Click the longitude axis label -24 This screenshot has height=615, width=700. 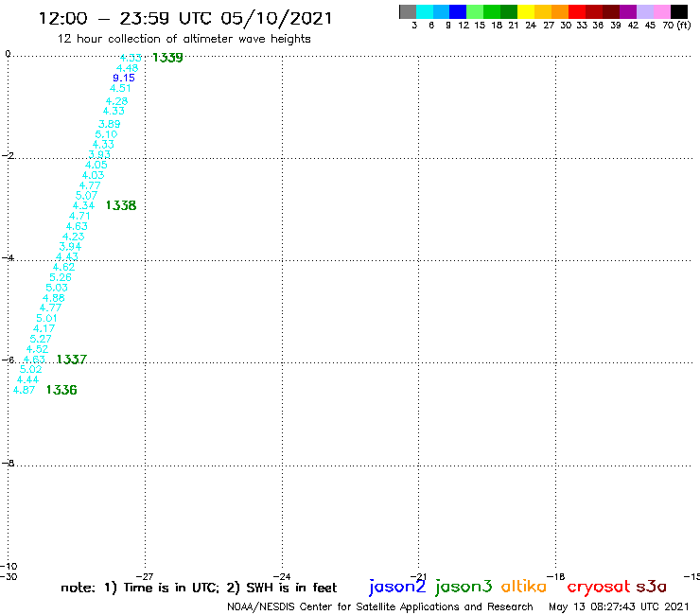(282, 576)
